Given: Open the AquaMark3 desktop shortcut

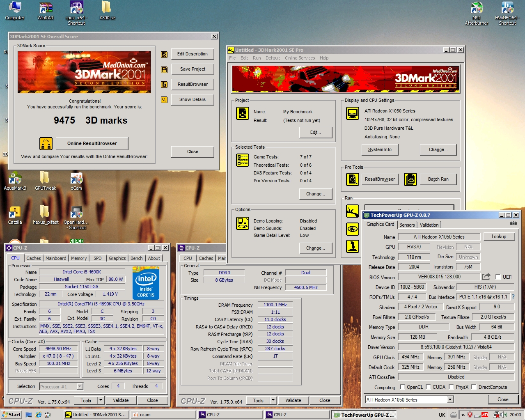Looking at the screenshot, I should point(15,181).
